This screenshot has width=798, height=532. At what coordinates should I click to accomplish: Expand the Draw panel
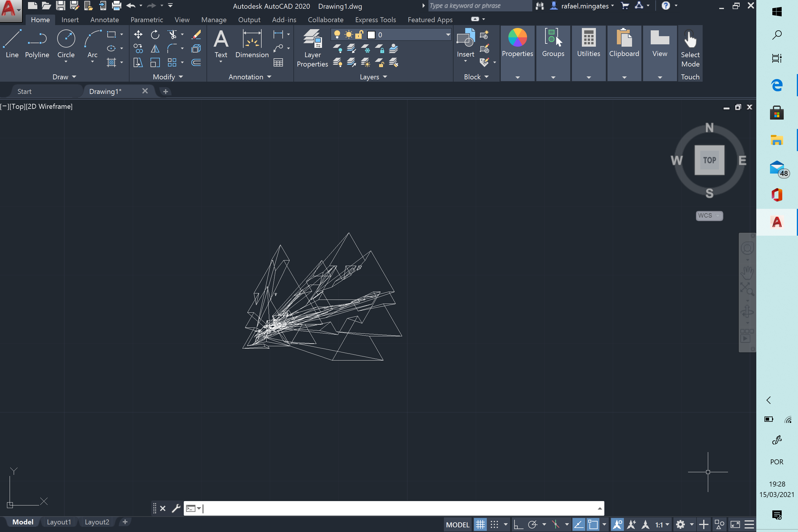point(64,77)
